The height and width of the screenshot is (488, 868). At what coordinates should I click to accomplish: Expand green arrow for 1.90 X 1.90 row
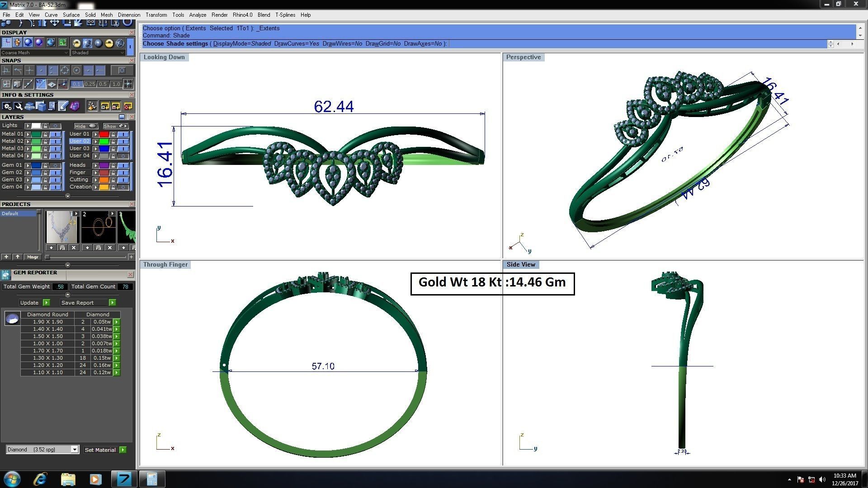click(x=117, y=322)
